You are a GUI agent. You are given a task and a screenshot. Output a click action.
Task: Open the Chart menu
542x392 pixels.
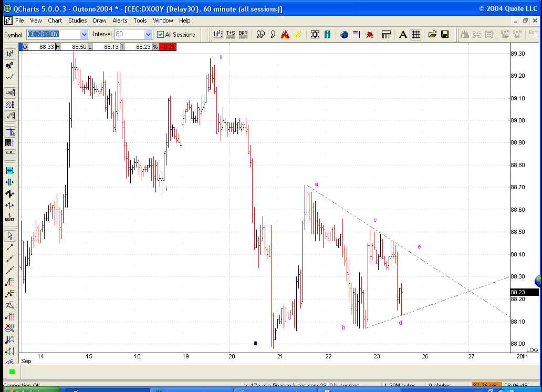pyautogui.click(x=55, y=20)
